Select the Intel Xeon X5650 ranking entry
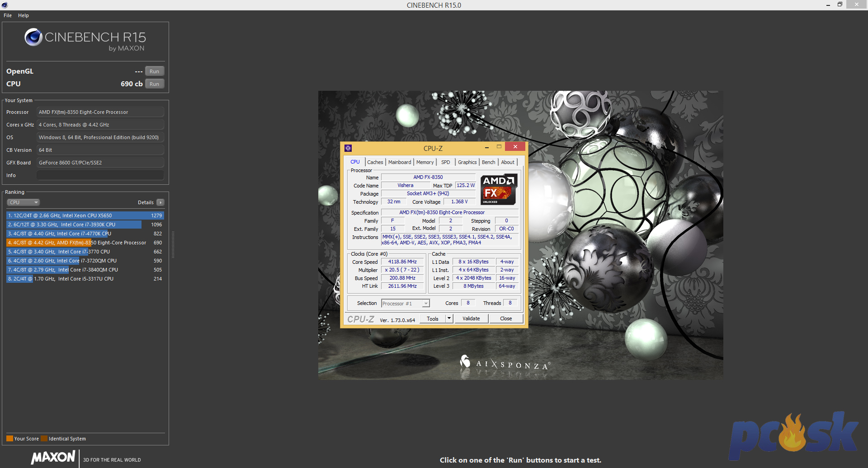Image resolution: width=868 pixels, height=468 pixels. tap(85, 215)
